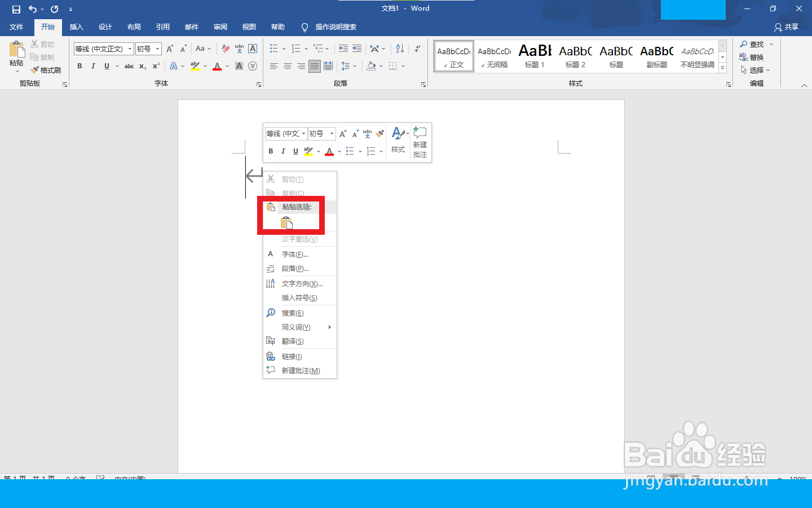Click the Enclosed Character (字) icon in the ribbon
This screenshot has width=812, height=508.
(253, 66)
